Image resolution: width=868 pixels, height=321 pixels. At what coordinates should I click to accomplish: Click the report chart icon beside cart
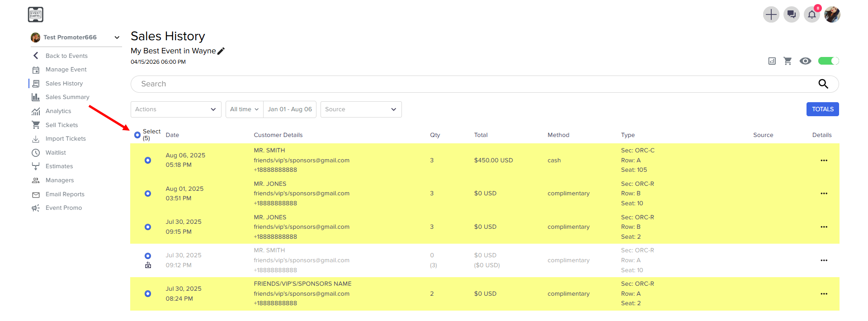point(772,61)
